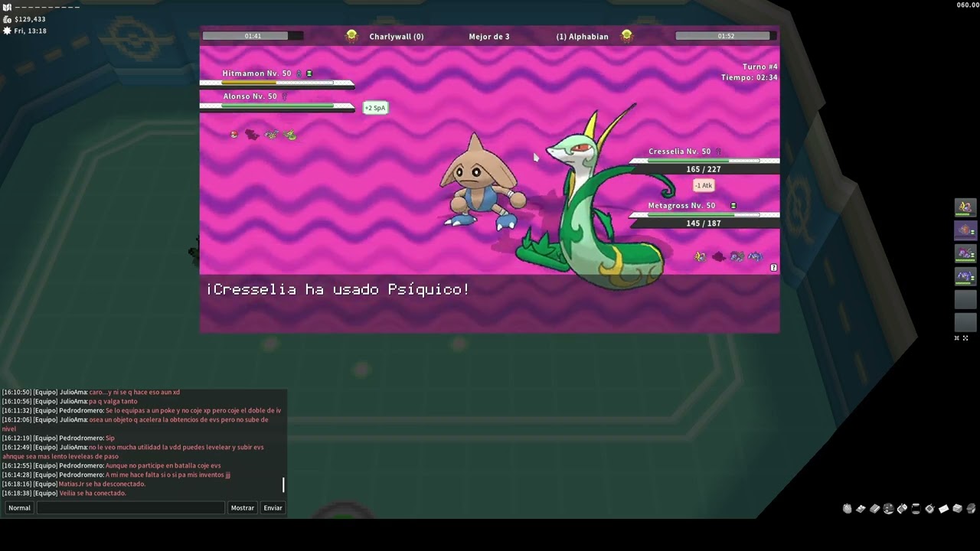Select Cresselia in the party sidebar
The image size is (980, 551).
pos(965,207)
